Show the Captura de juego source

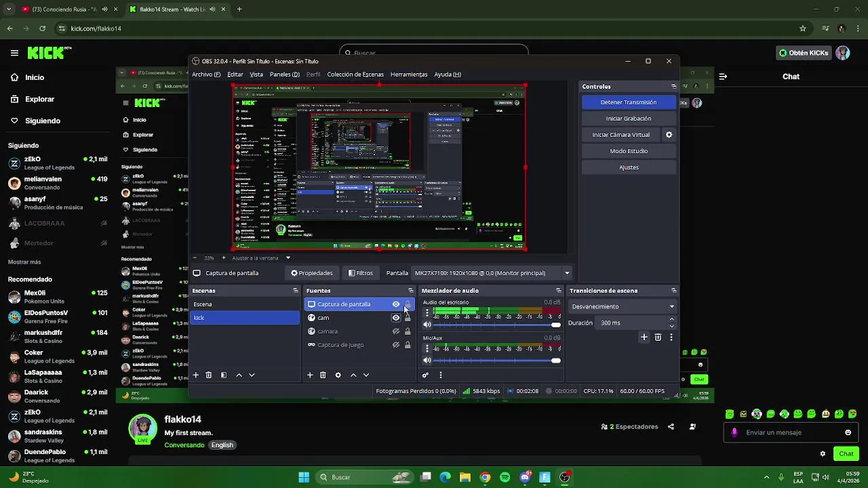[396, 345]
